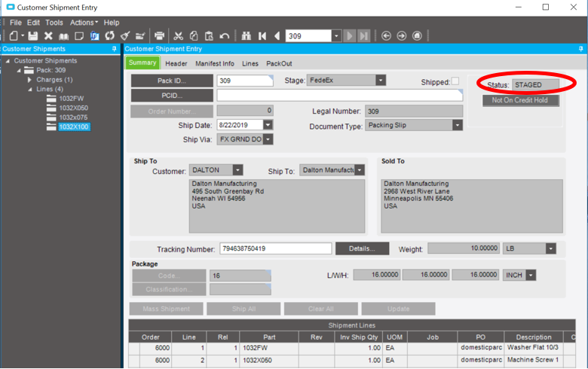Open the New icon's dropdown arrow
The height and width of the screenshot is (369, 588).
coord(23,36)
